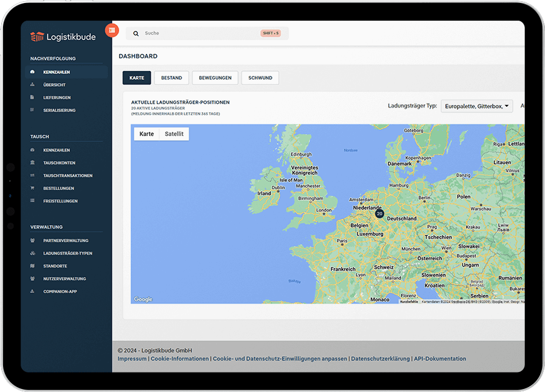Click the Logistikbude logo
Viewport: 545px width, 392px height.
63,37
